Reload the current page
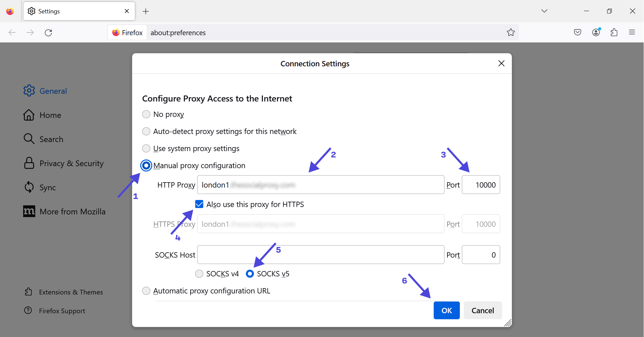The width and height of the screenshot is (644, 337). pos(48,32)
